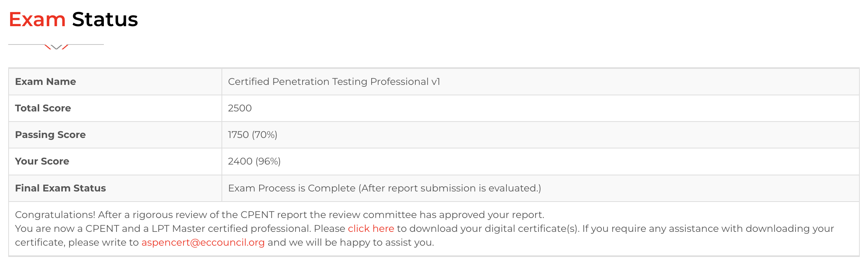Viewport: 868px width, 267px height.
Task: Click the black word Status in heading
Action: tap(105, 19)
